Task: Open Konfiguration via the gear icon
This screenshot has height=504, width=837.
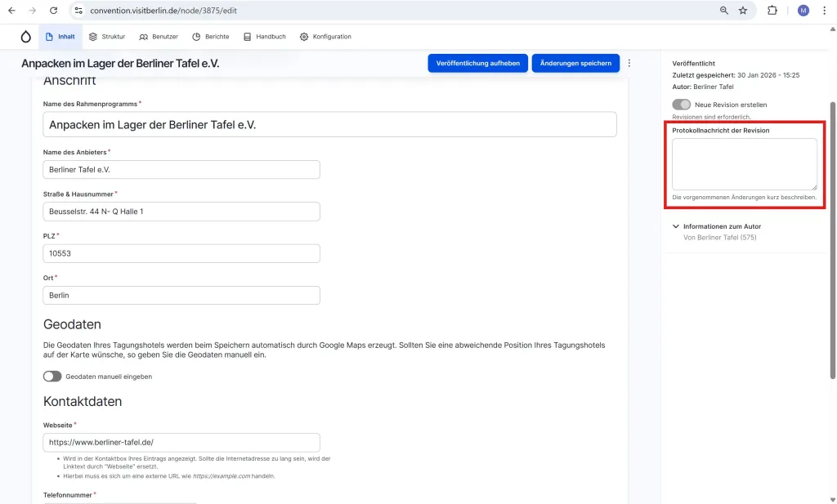Action: pyautogui.click(x=302, y=36)
